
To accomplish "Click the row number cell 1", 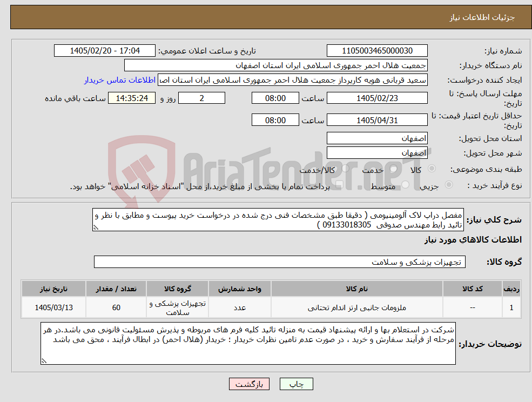I will [x=511, y=307].
